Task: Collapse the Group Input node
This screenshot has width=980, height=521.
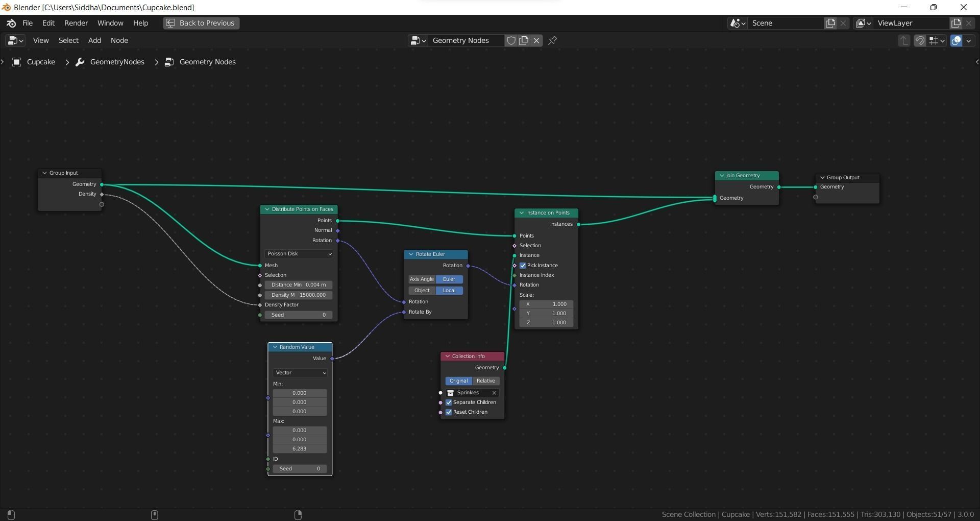Action: 44,173
